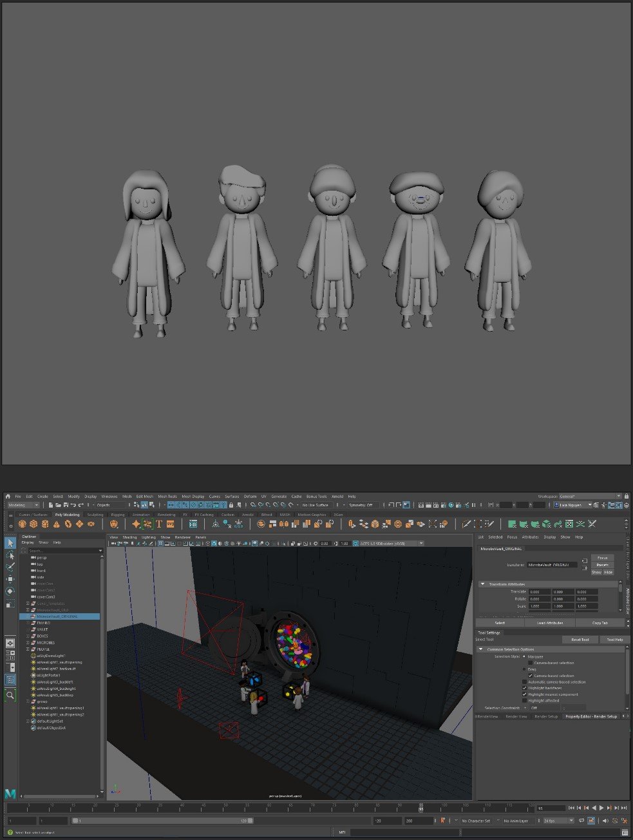Open the Outliner Display menu
The image size is (633, 840).
point(28,542)
